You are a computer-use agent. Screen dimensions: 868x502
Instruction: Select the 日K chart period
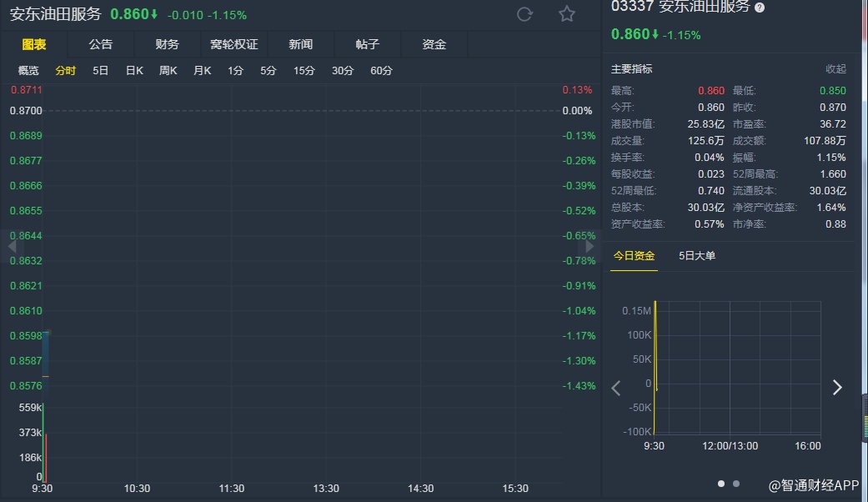(134, 71)
